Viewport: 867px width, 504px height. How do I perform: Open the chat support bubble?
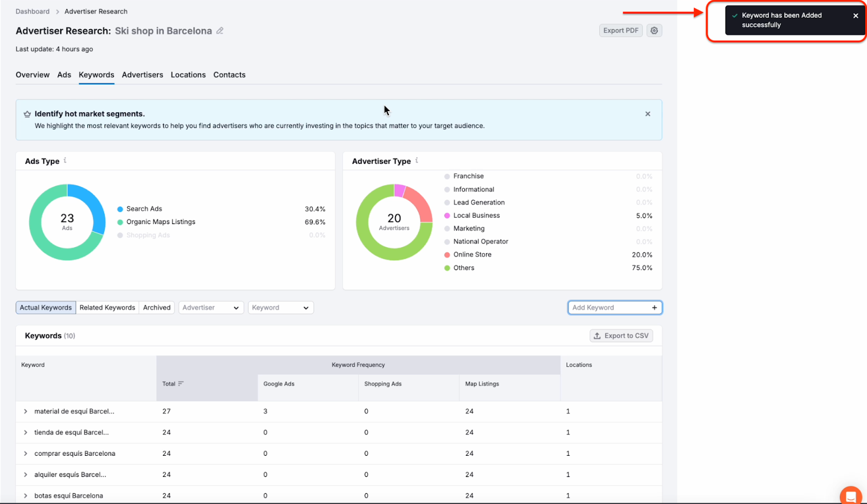point(850,495)
